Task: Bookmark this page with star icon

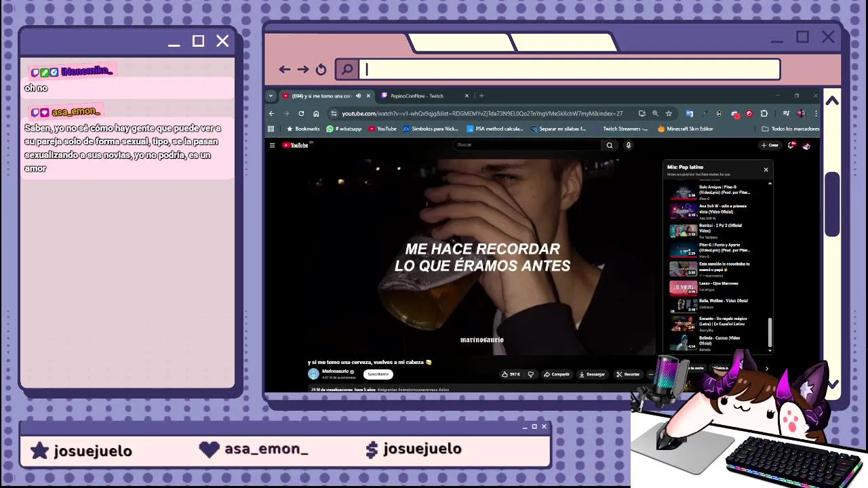Action: [669, 113]
